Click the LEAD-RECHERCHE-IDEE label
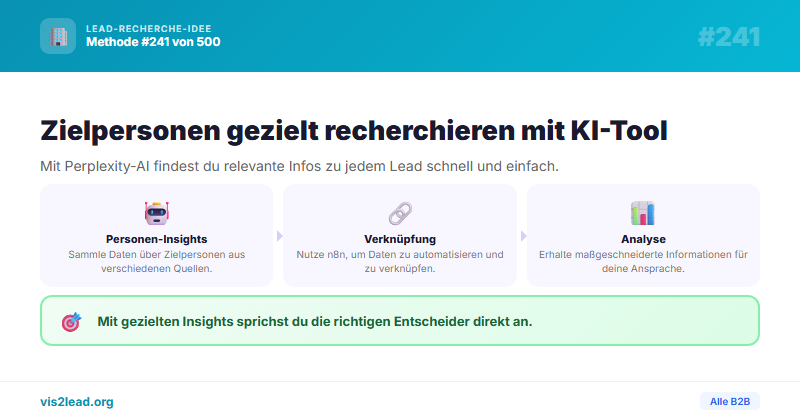Viewport: 800px width, 420px height. point(148,29)
